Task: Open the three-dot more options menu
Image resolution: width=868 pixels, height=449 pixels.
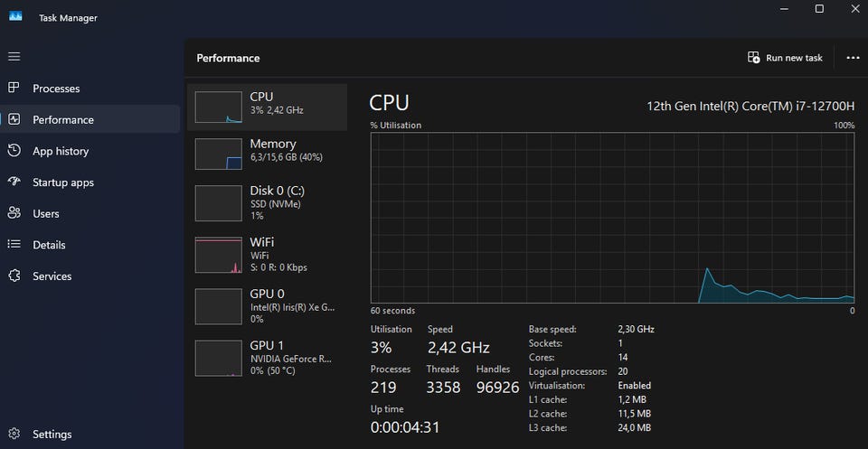Action: tap(853, 58)
